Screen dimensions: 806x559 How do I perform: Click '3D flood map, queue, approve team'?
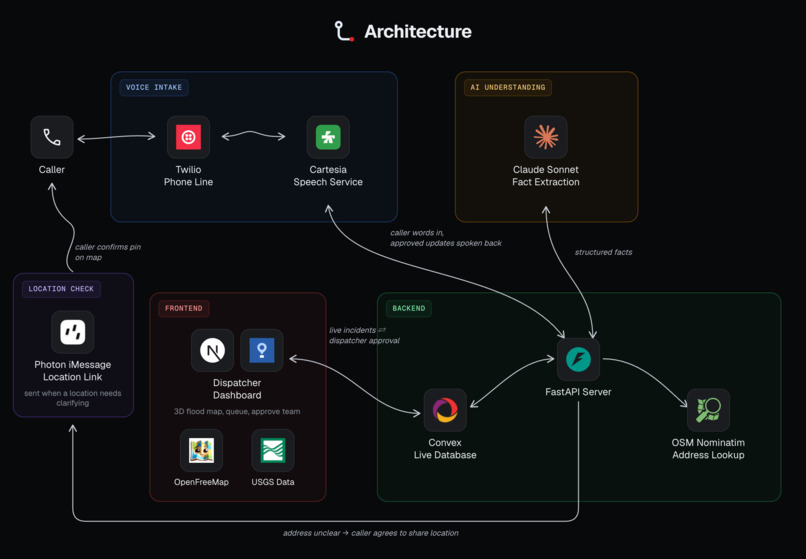click(x=237, y=411)
